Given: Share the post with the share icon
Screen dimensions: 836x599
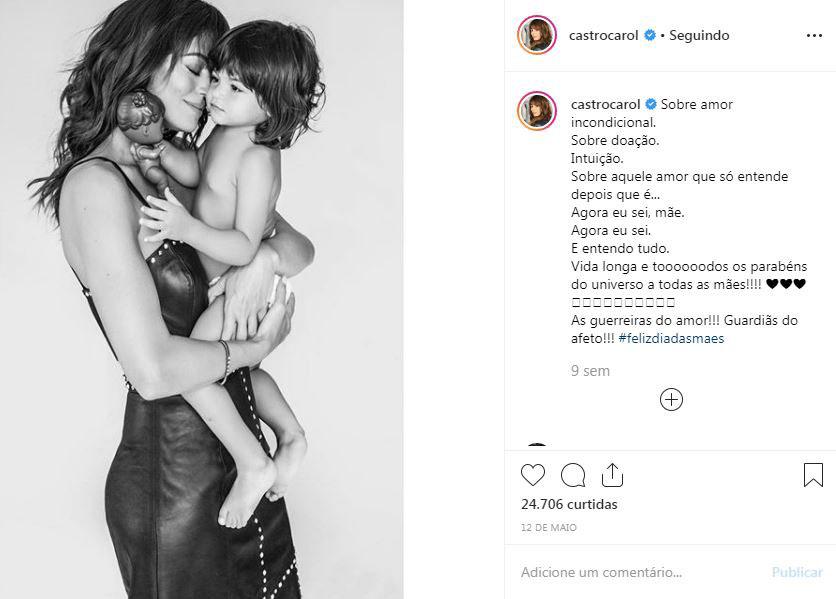Looking at the screenshot, I should coord(612,475).
